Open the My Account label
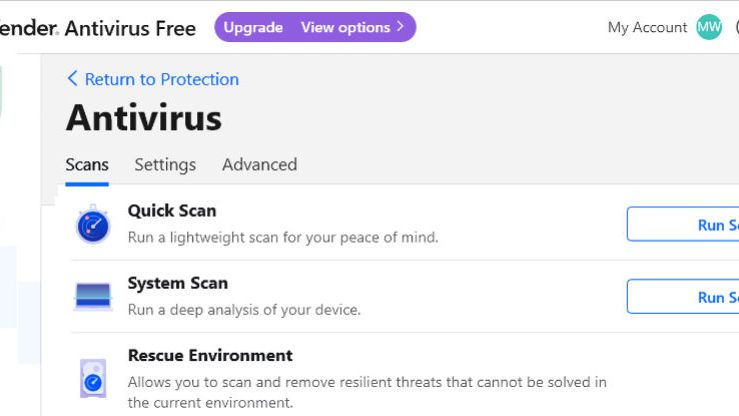This screenshot has width=739, height=416. [x=647, y=28]
